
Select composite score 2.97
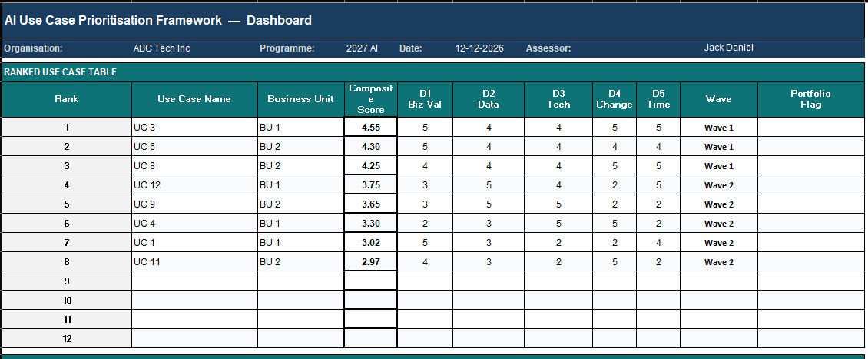pos(371,262)
